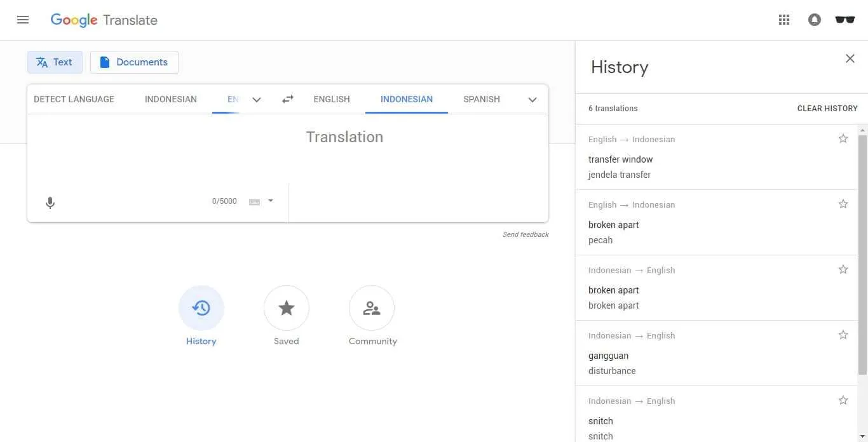This screenshot has height=442, width=868.
Task: Click the '6 translations' count text
Action: point(613,109)
